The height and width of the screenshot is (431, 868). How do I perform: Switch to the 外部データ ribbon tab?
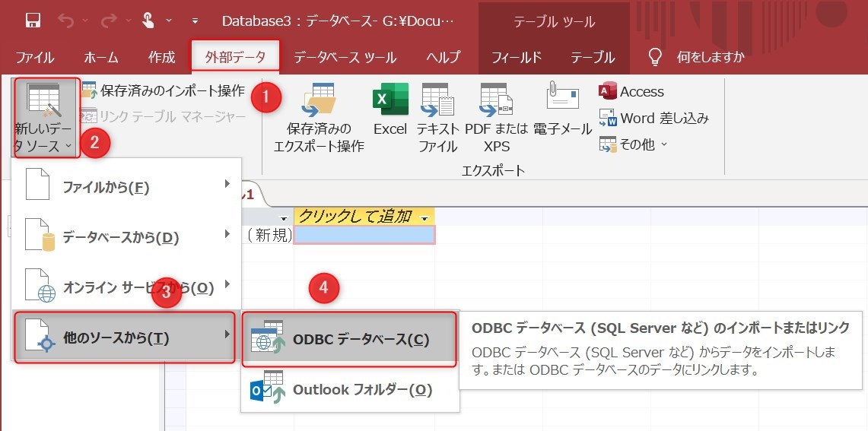[x=235, y=57]
